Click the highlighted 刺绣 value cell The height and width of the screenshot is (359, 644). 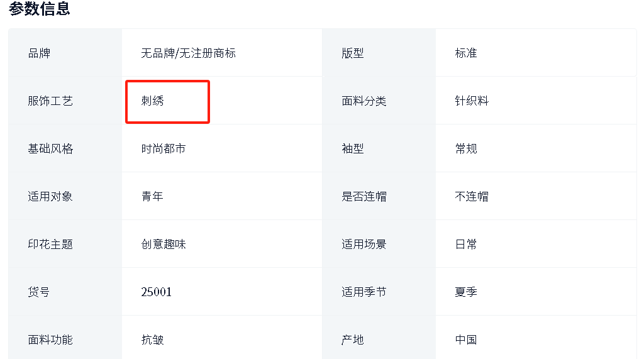coord(167,101)
